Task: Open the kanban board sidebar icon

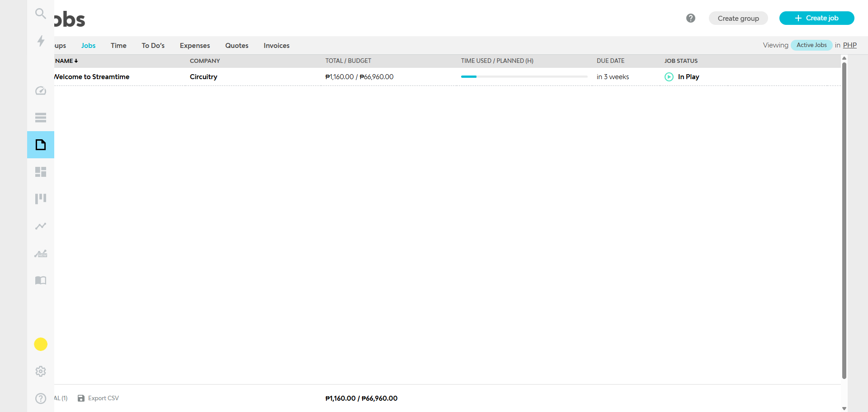Action: point(41,199)
